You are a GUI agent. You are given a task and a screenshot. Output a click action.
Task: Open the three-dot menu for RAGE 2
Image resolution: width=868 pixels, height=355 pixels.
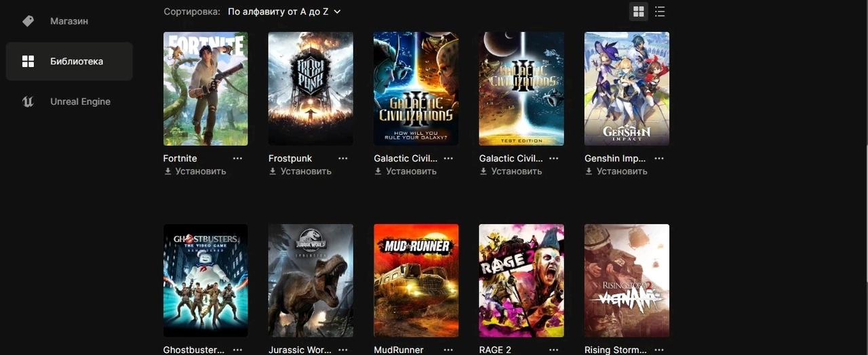point(553,350)
